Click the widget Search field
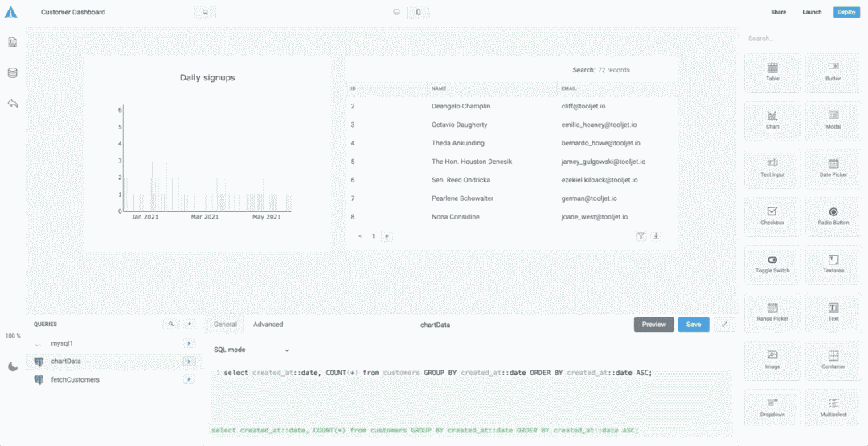The width and height of the screenshot is (868, 446). [803, 39]
